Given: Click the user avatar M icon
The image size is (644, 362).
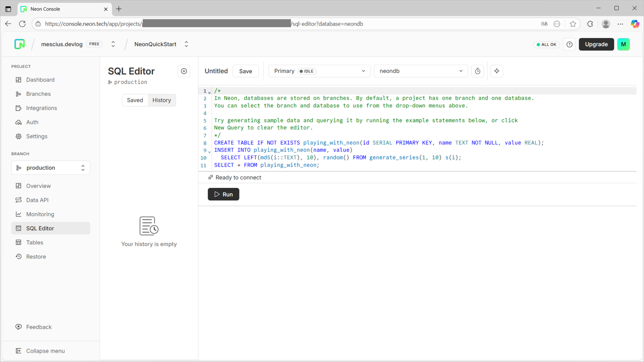Looking at the screenshot, I should [623, 44].
